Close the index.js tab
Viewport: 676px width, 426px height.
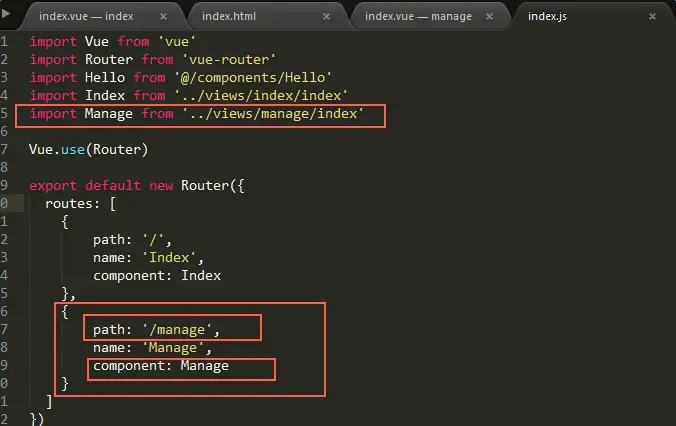point(652,16)
